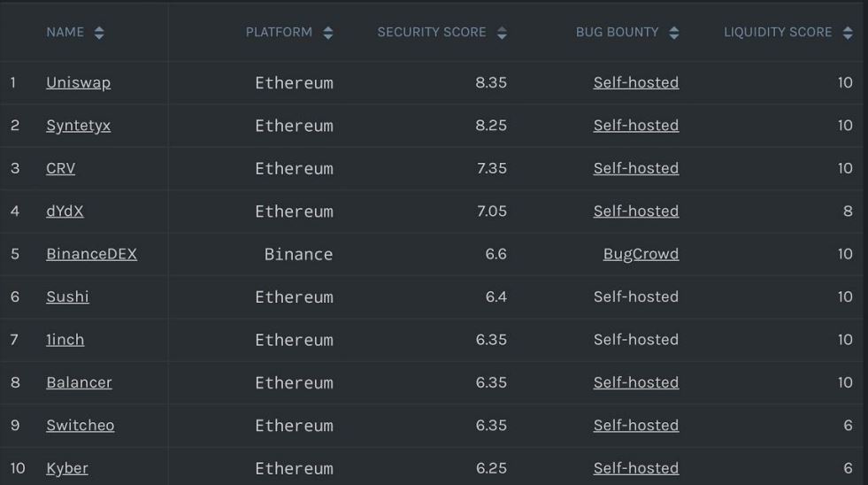Click the LIQUIDITY SCORE header label
868x485 pixels.
[x=778, y=32]
